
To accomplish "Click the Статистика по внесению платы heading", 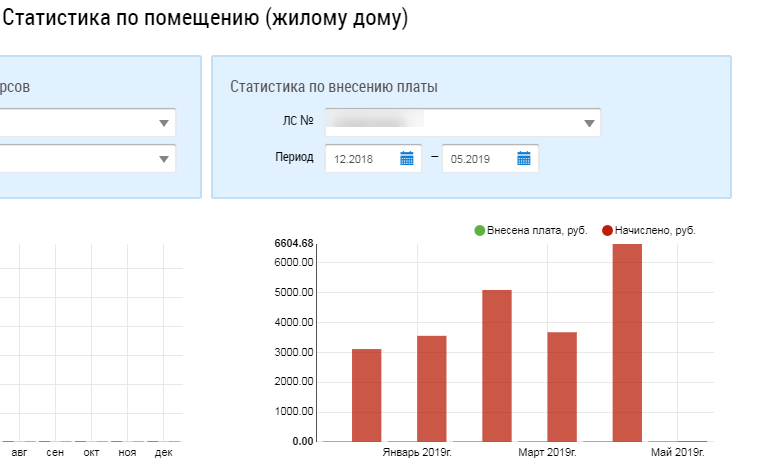I will point(334,87).
